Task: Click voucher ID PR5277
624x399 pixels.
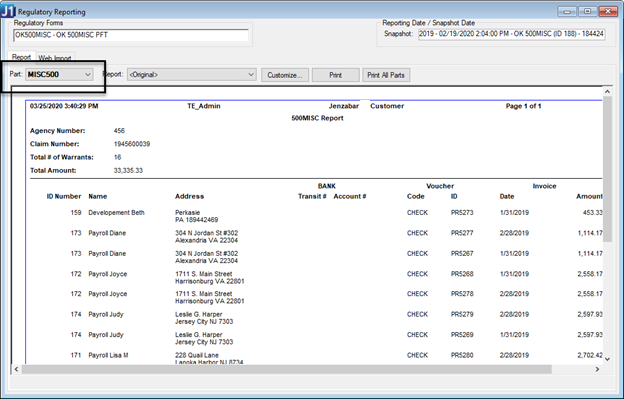Action: coord(462,233)
